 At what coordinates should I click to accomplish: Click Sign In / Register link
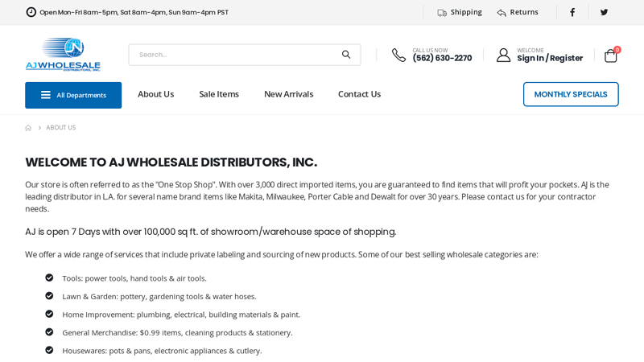(x=550, y=58)
